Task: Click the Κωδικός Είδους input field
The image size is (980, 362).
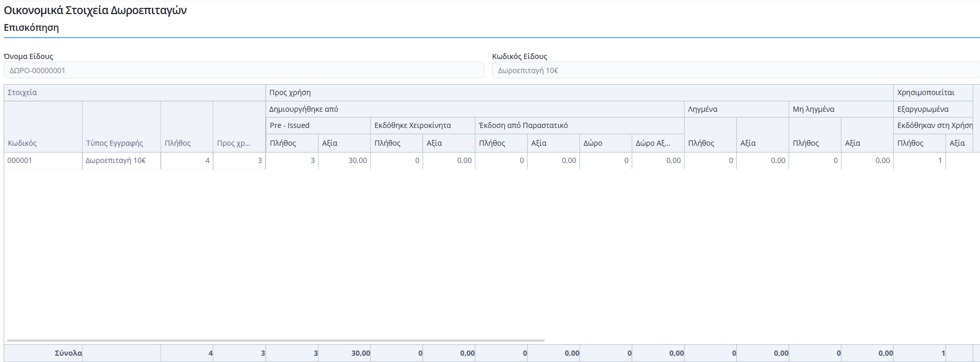Action: click(x=734, y=71)
